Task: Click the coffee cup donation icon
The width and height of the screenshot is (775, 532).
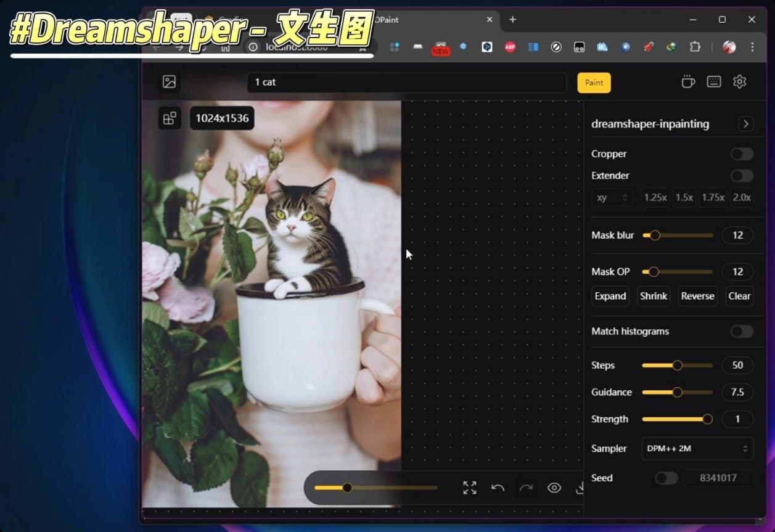Action: [x=687, y=81]
